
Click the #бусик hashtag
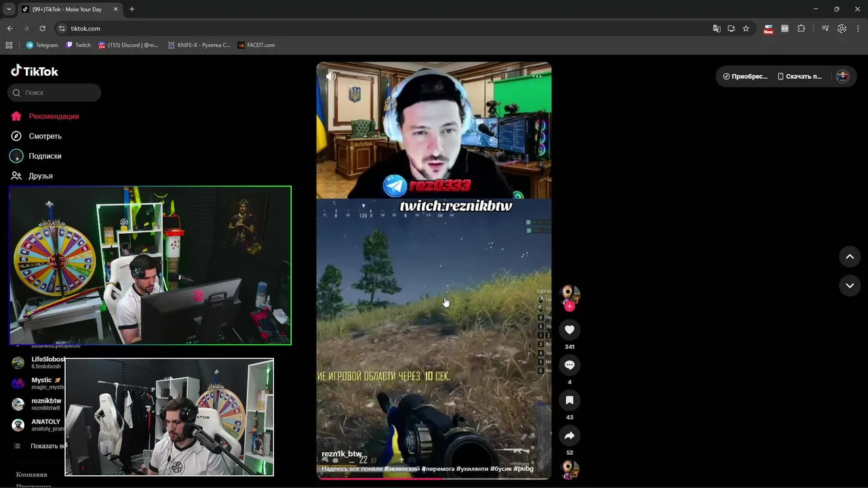pyautogui.click(x=501, y=468)
